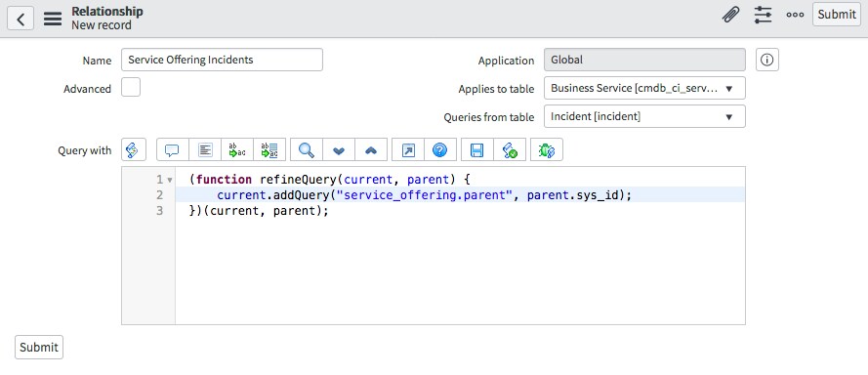Open the Replace All tool icon
Screen dimensions: 868x375
click(269, 149)
